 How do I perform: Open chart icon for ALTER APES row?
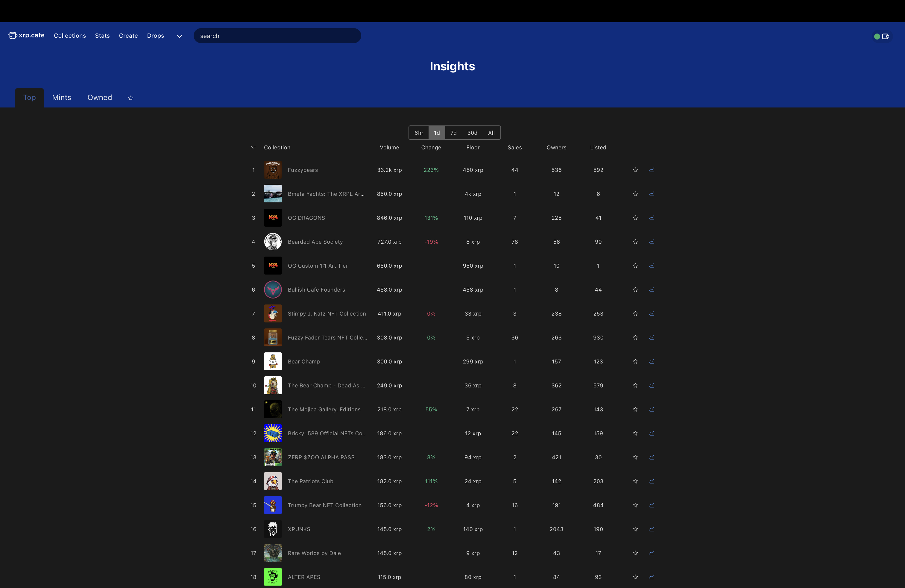pos(652,577)
